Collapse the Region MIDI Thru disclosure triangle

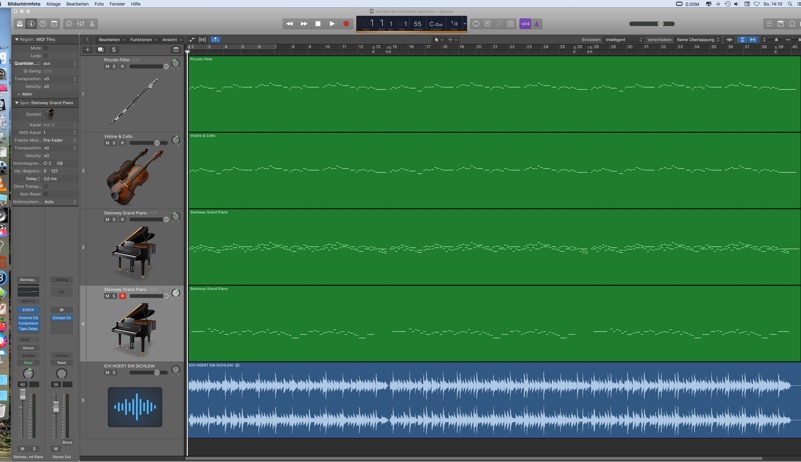(16, 39)
